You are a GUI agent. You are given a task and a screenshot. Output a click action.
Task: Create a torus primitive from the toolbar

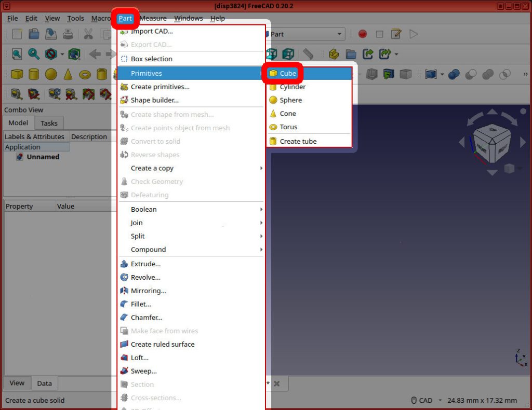click(85, 74)
